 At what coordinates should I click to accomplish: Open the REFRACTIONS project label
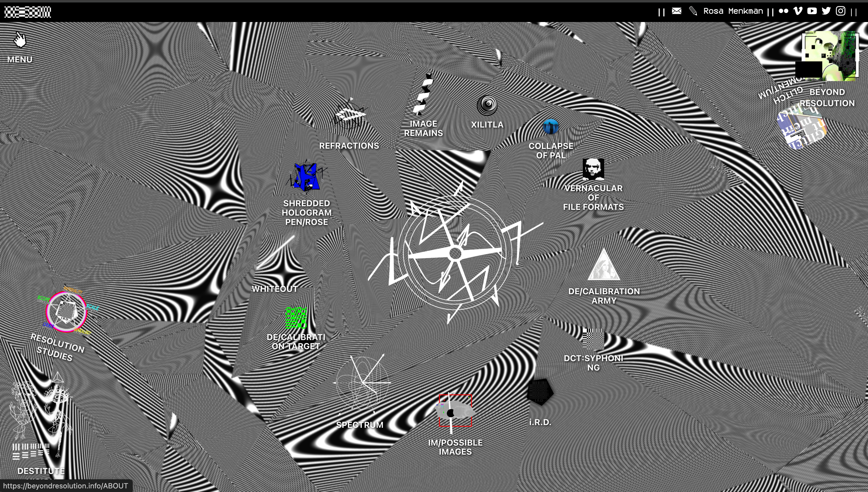[349, 146]
